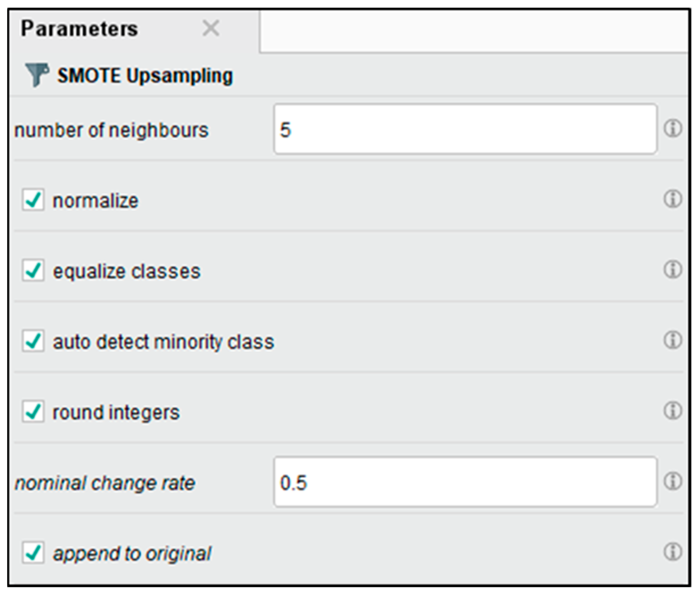
Task: Show info for round integers option
Action: click(x=673, y=411)
